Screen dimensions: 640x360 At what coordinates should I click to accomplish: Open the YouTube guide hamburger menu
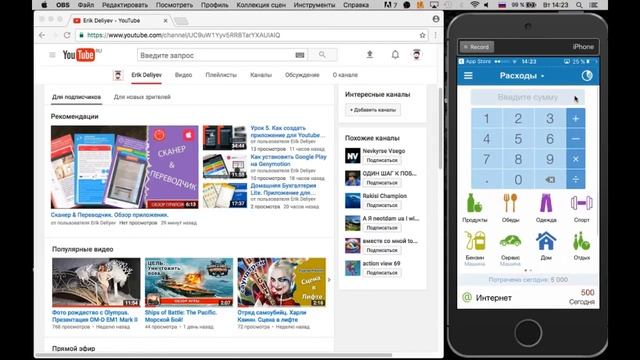click(52, 55)
